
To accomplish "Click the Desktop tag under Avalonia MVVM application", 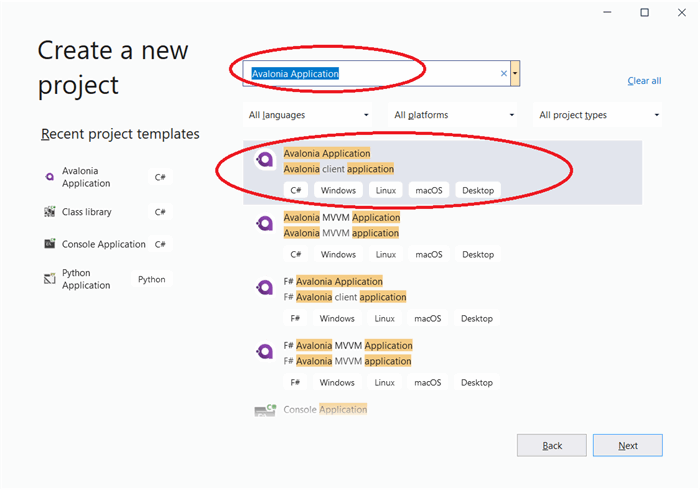I will coord(478,254).
